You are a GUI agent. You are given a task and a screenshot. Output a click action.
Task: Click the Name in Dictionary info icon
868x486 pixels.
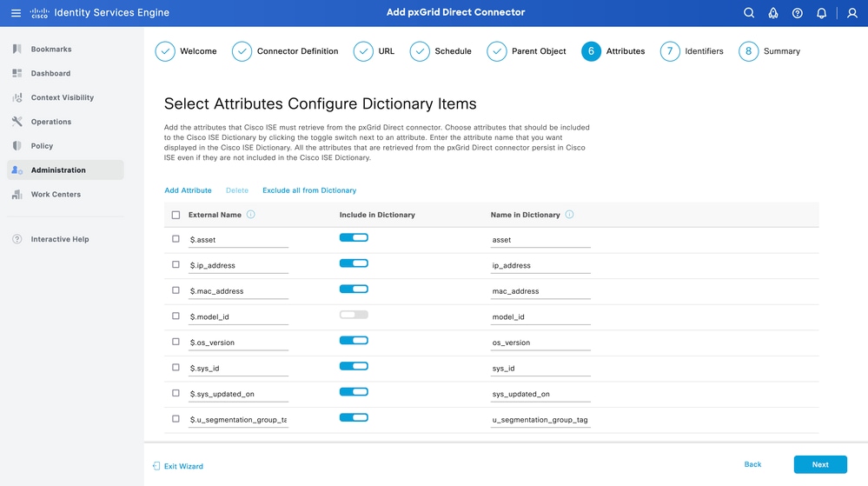click(x=569, y=215)
